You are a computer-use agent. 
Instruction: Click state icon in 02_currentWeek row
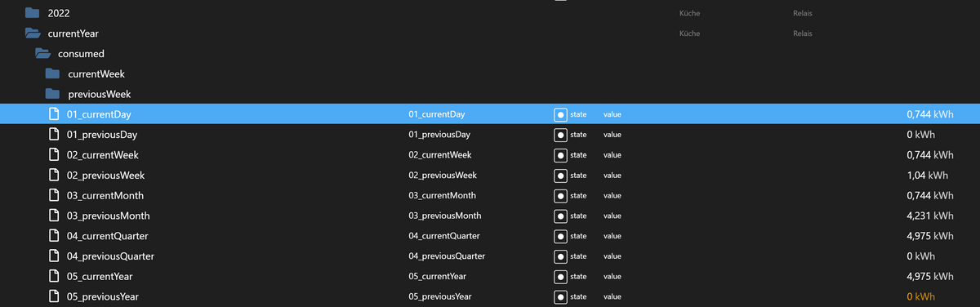click(560, 155)
